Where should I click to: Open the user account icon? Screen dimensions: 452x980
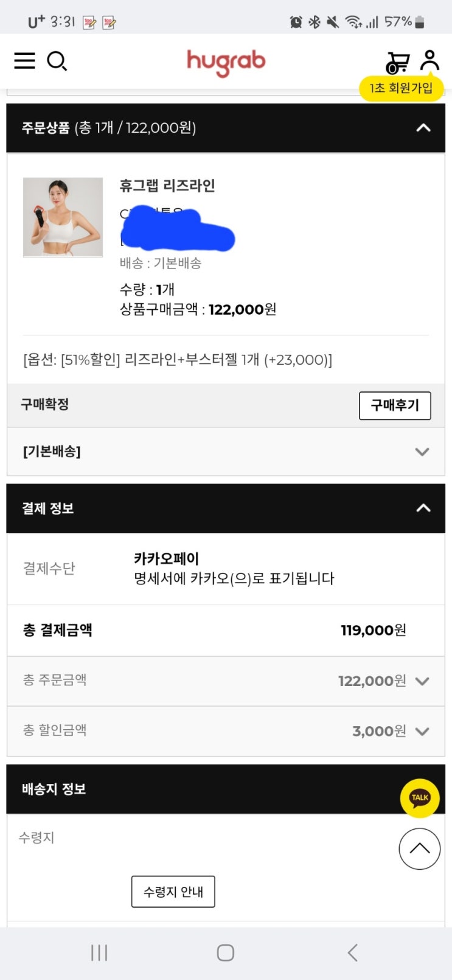pos(430,60)
